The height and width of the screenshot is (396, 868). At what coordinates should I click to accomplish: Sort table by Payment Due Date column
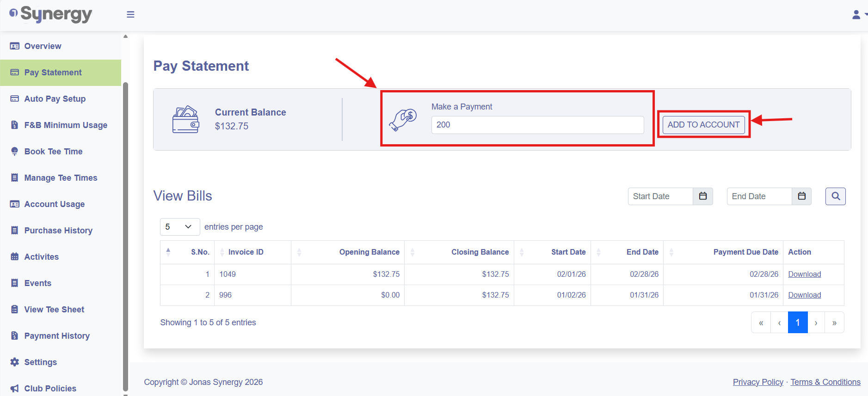(745, 252)
